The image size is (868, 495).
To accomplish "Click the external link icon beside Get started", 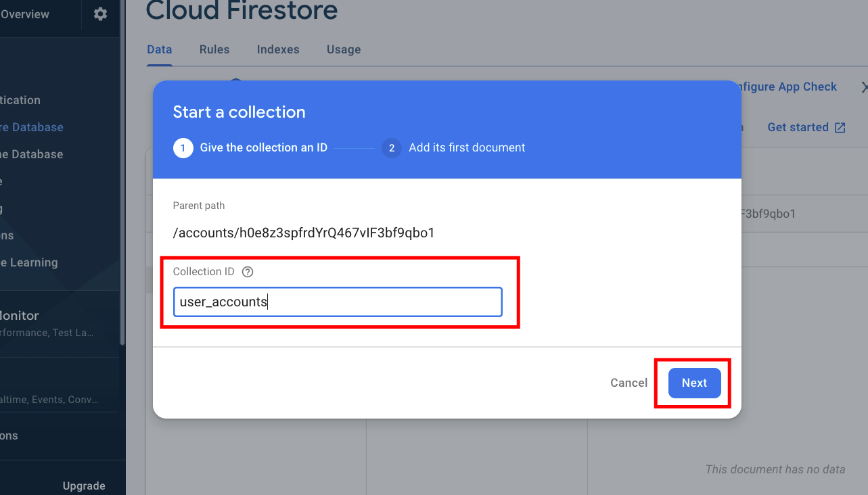I will [840, 128].
